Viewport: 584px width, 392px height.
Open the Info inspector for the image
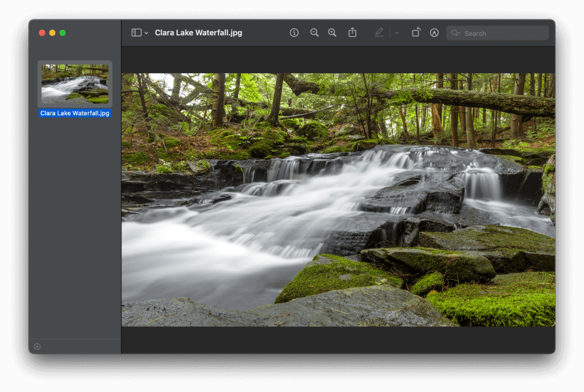(294, 32)
